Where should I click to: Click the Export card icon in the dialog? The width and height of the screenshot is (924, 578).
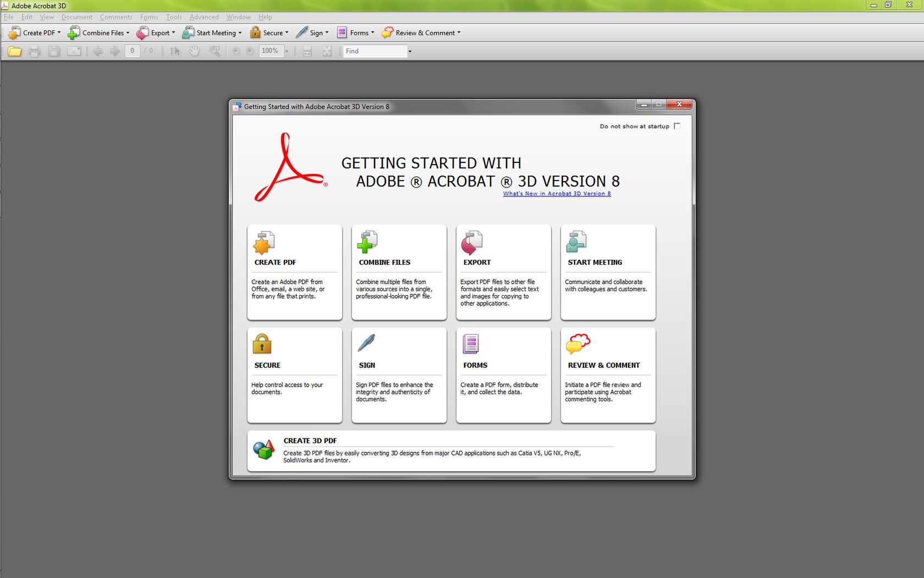472,243
